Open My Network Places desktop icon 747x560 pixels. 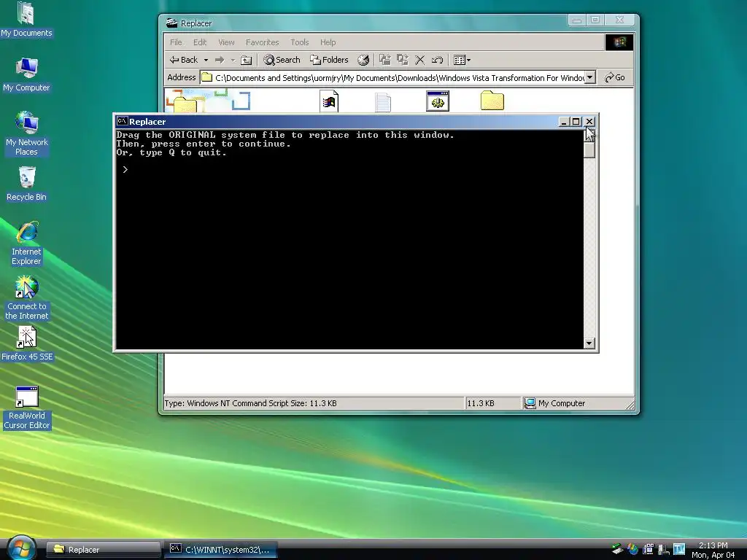pos(26,133)
